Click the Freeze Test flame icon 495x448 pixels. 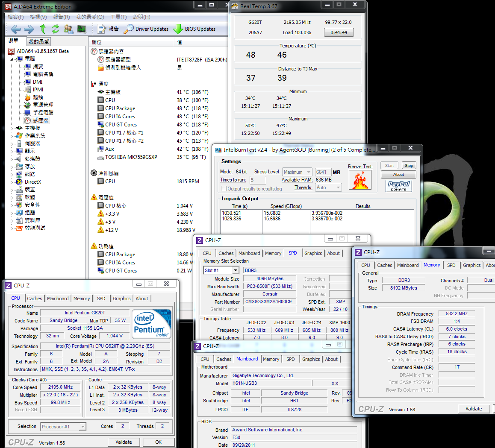tap(359, 180)
